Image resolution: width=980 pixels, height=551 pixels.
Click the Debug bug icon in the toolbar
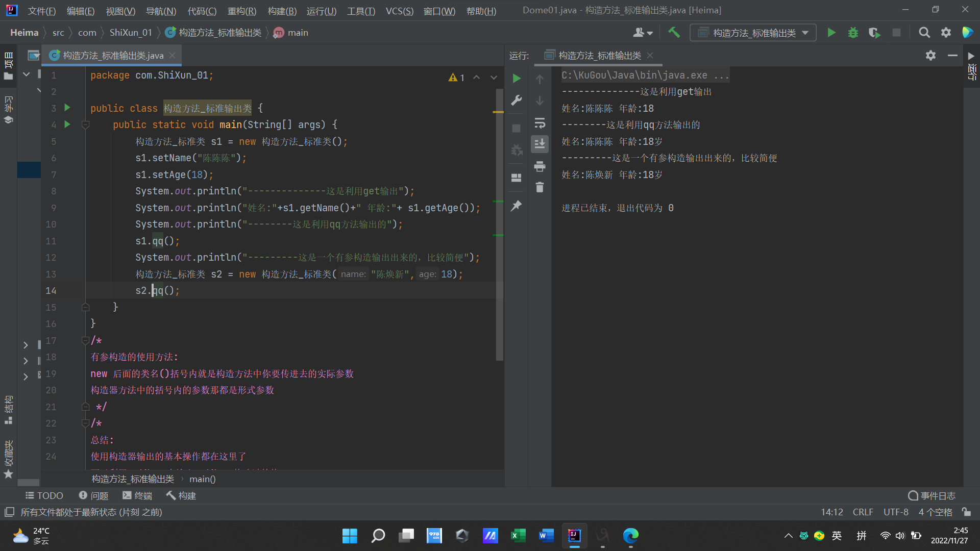coord(853,33)
